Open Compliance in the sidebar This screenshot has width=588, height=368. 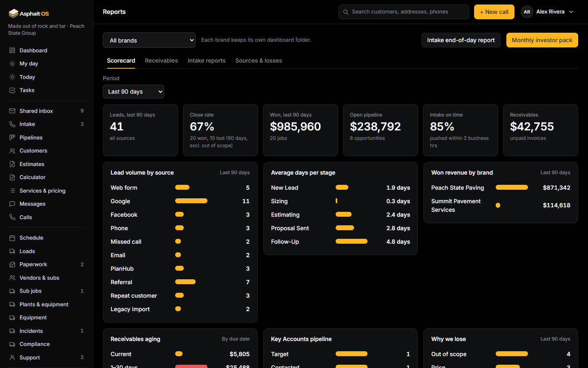point(47,344)
